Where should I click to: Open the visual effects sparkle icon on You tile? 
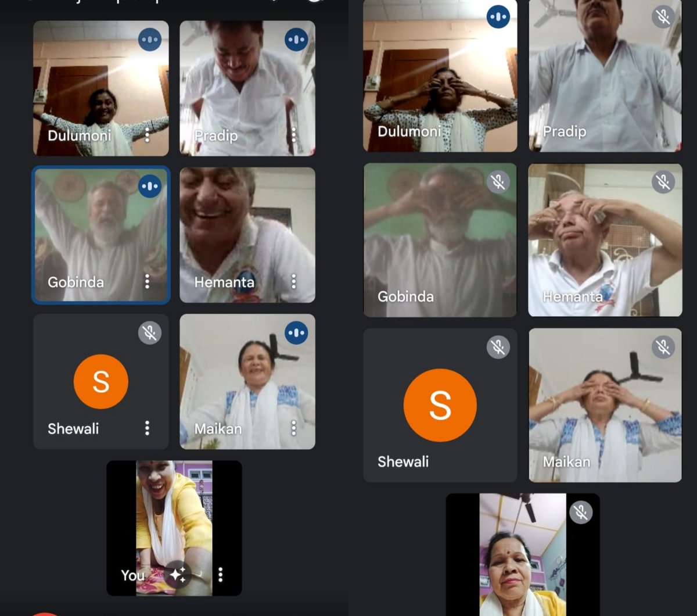click(177, 575)
